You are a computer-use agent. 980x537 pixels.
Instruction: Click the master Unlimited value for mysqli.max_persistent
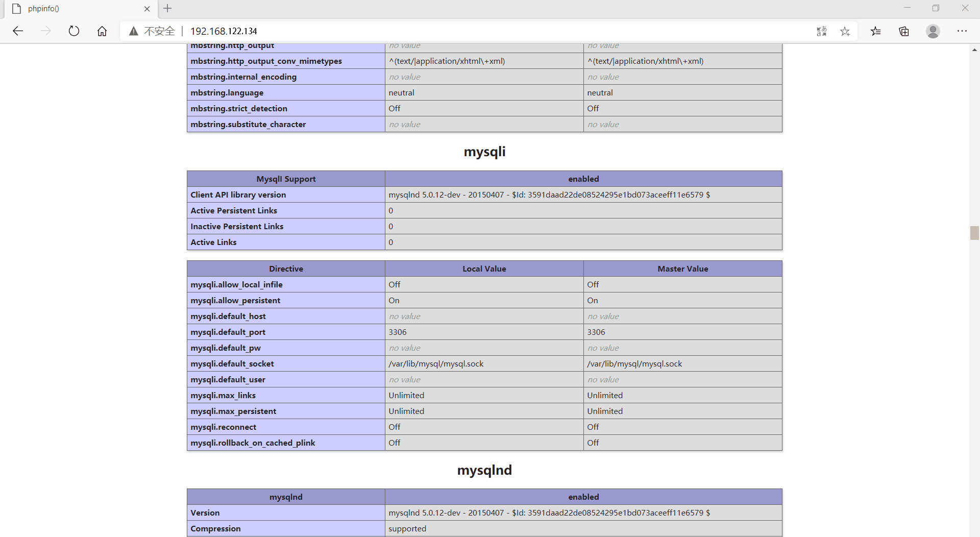tap(605, 411)
